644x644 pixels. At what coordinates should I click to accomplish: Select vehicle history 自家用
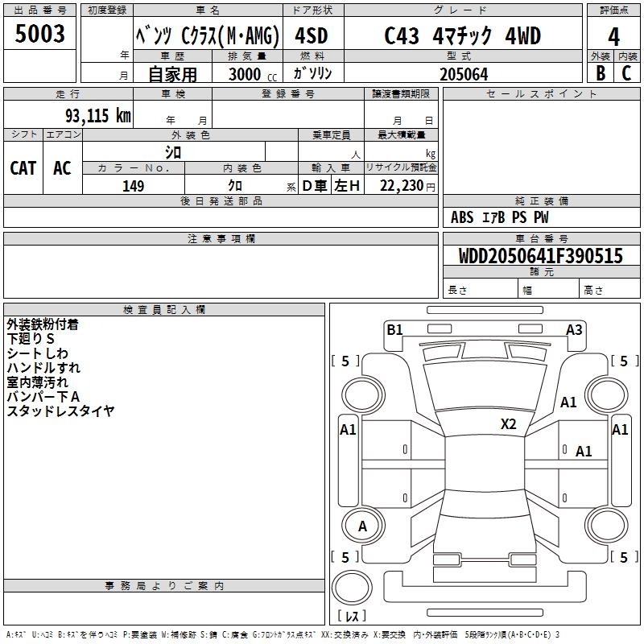[x=172, y=74]
